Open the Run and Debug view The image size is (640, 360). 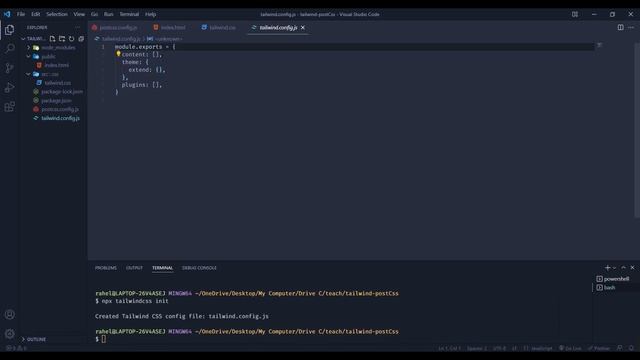coord(9,87)
